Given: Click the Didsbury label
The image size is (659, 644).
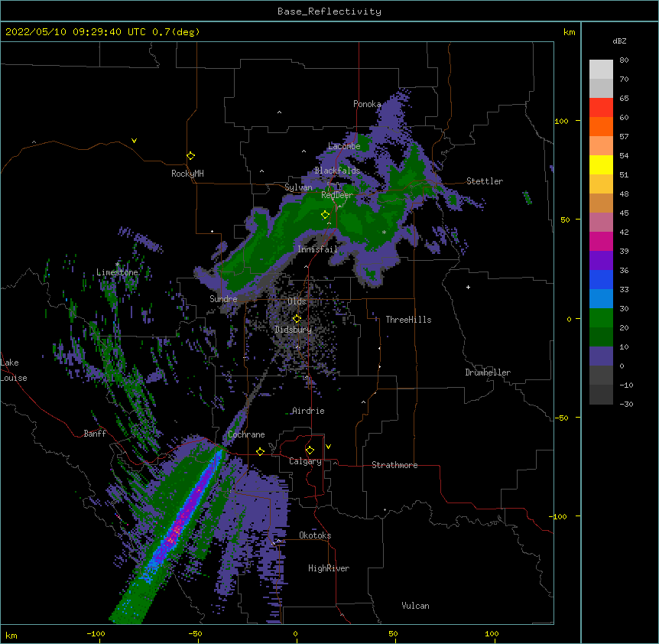Looking at the screenshot, I should tap(293, 330).
